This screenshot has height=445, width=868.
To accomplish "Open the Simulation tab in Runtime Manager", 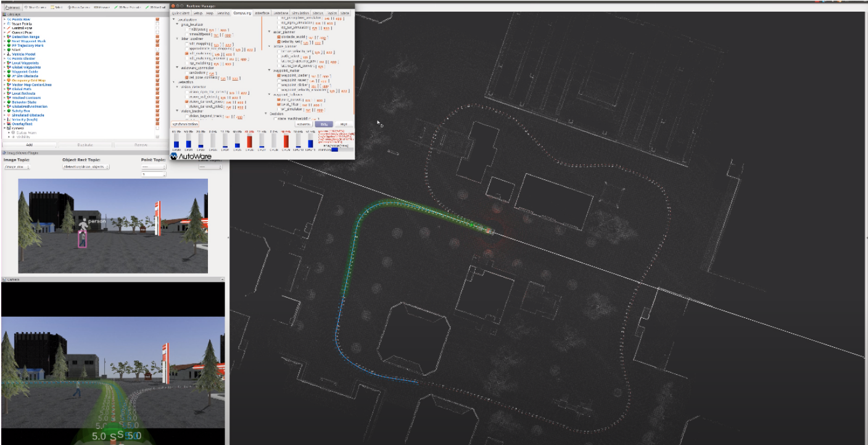I will [300, 13].
